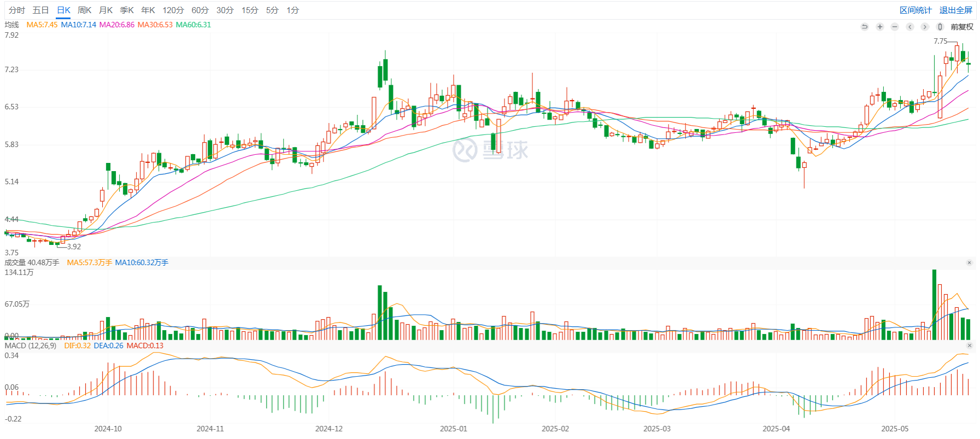Open the 均线 moving average settings
980x439 pixels.
(x=11, y=25)
